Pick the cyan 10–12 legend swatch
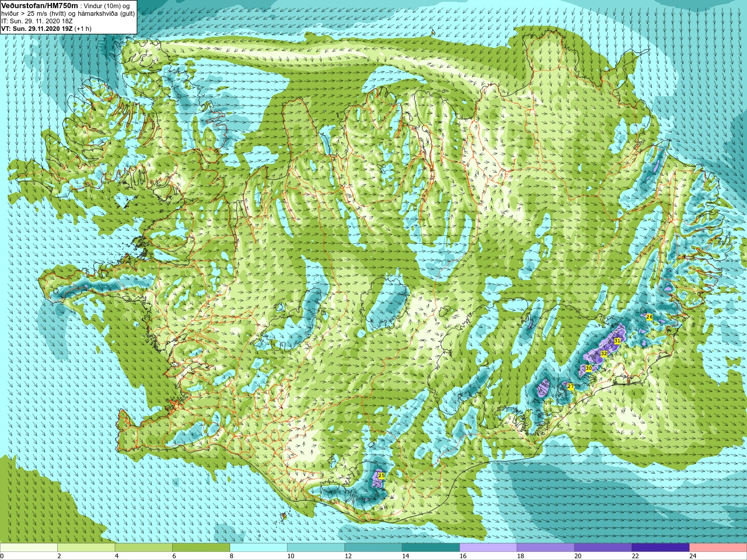This screenshot has height=560, width=747. click(316, 548)
